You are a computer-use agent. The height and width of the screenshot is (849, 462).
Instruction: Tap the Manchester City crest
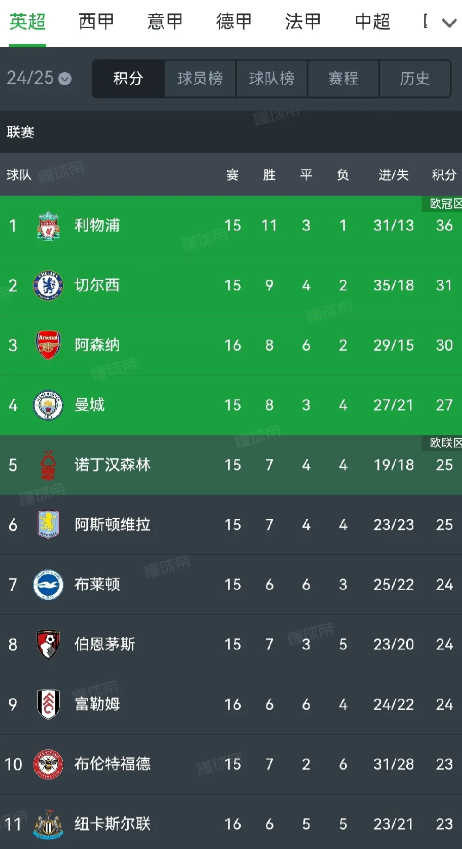click(48, 405)
